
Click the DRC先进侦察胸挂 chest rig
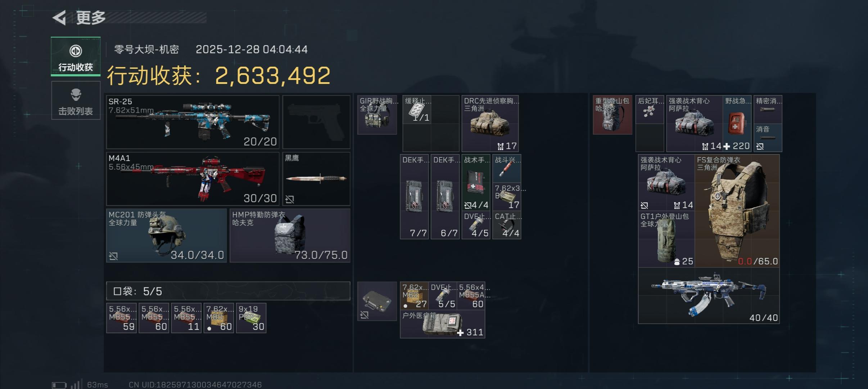pyautogui.click(x=490, y=124)
